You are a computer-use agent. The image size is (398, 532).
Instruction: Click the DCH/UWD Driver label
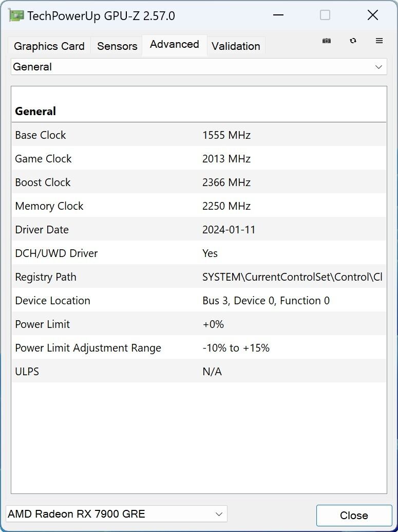(x=56, y=253)
